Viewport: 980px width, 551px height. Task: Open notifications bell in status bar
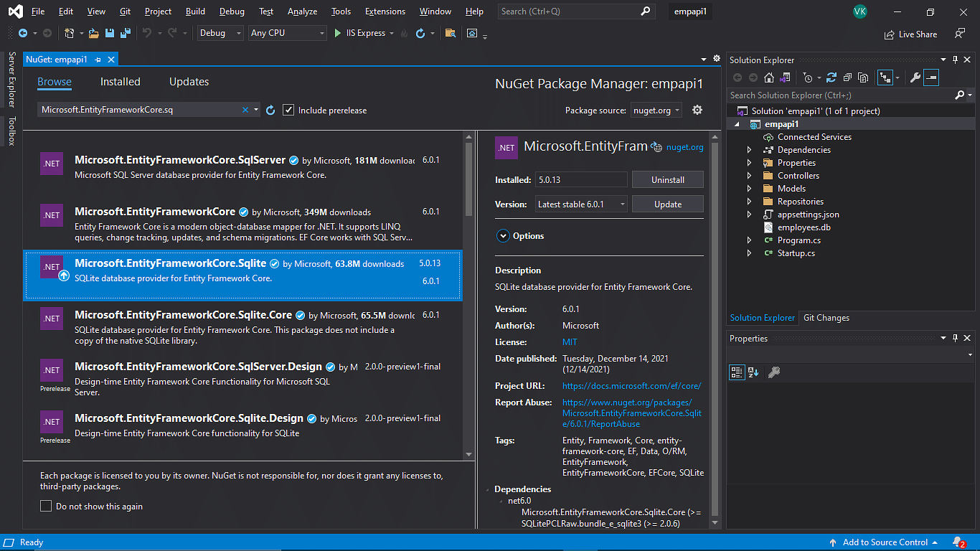958,542
